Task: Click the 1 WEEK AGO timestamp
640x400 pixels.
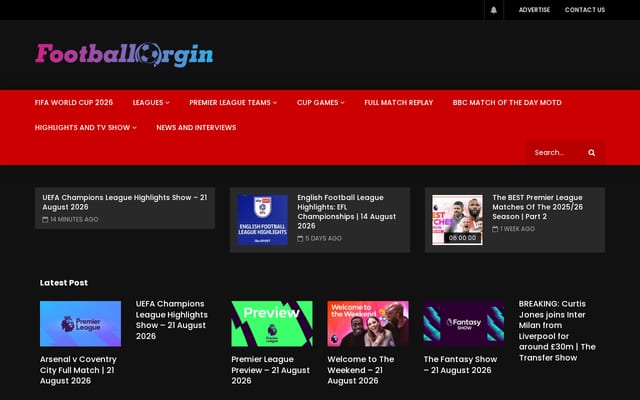Action: [517, 229]
